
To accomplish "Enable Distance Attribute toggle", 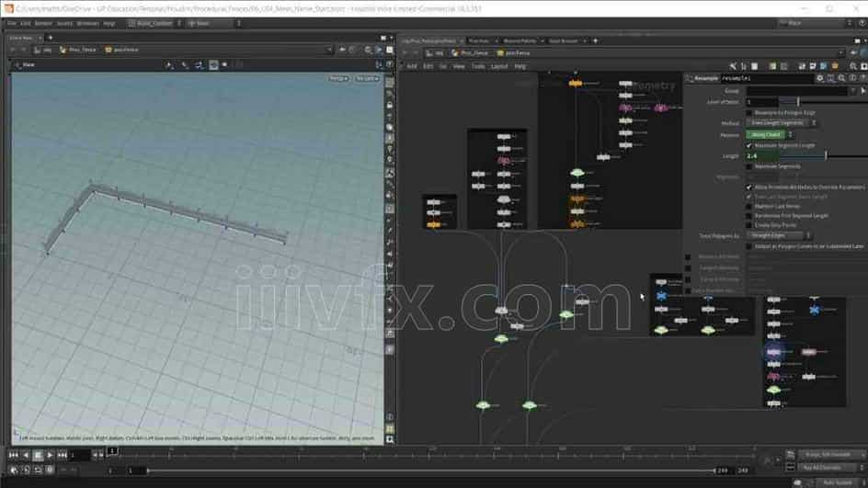I will [688, 257].
